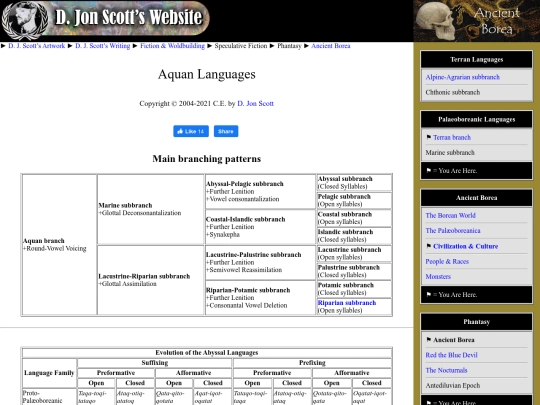Screen dimensions: 540x405
Task: Click the D. Jon Scott author link
Action: tap(256, 103)
